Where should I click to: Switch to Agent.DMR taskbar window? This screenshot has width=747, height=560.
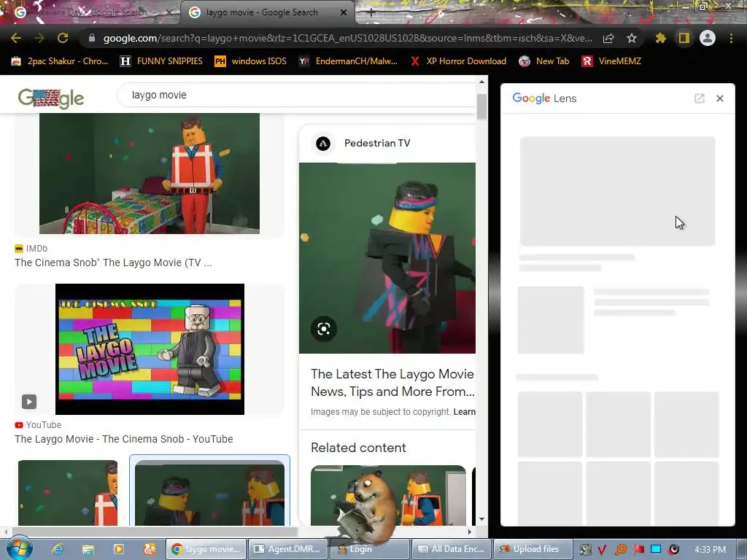[287, 549]
